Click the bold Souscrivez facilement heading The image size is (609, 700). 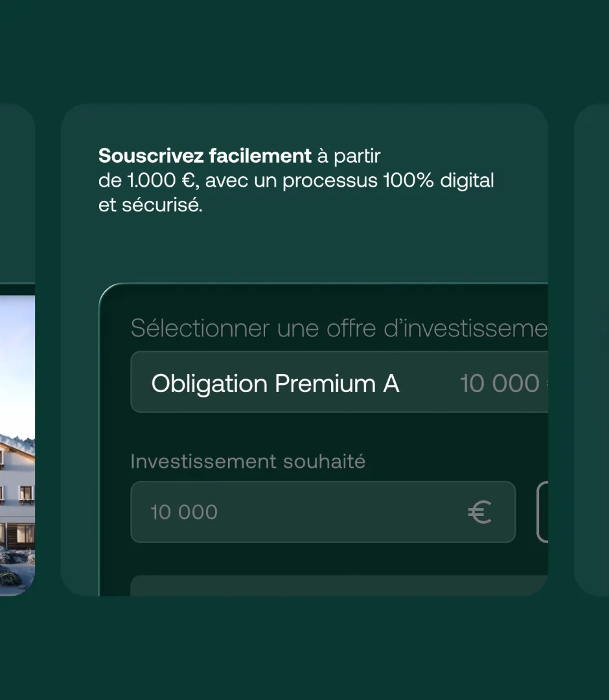point(205,156)
